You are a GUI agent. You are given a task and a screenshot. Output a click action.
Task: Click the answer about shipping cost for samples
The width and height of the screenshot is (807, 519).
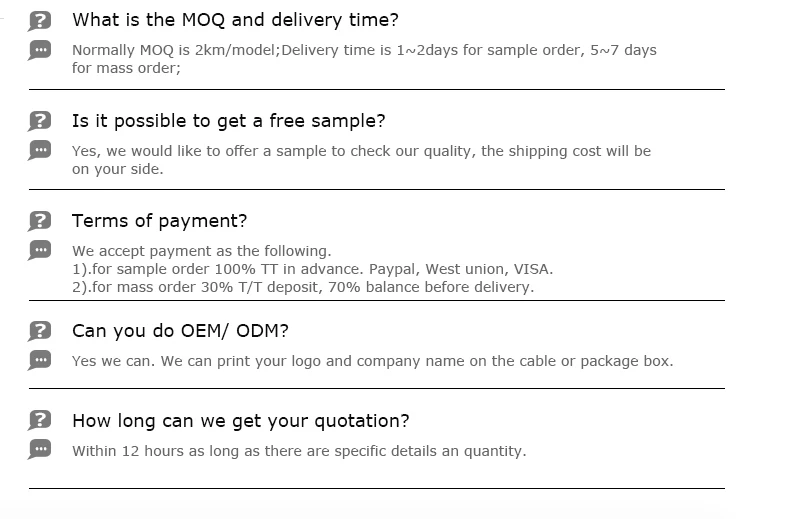tap(361, 160)
